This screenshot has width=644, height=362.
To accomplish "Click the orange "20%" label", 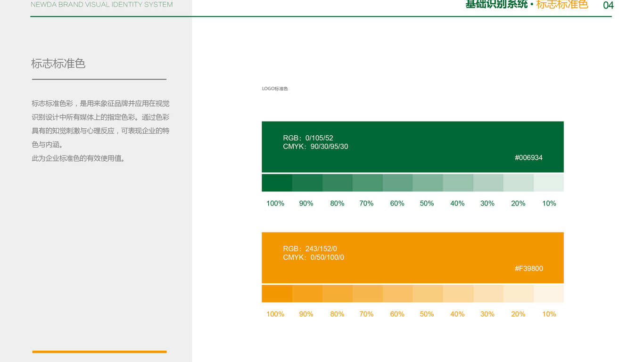I will [x=518, y=314].
